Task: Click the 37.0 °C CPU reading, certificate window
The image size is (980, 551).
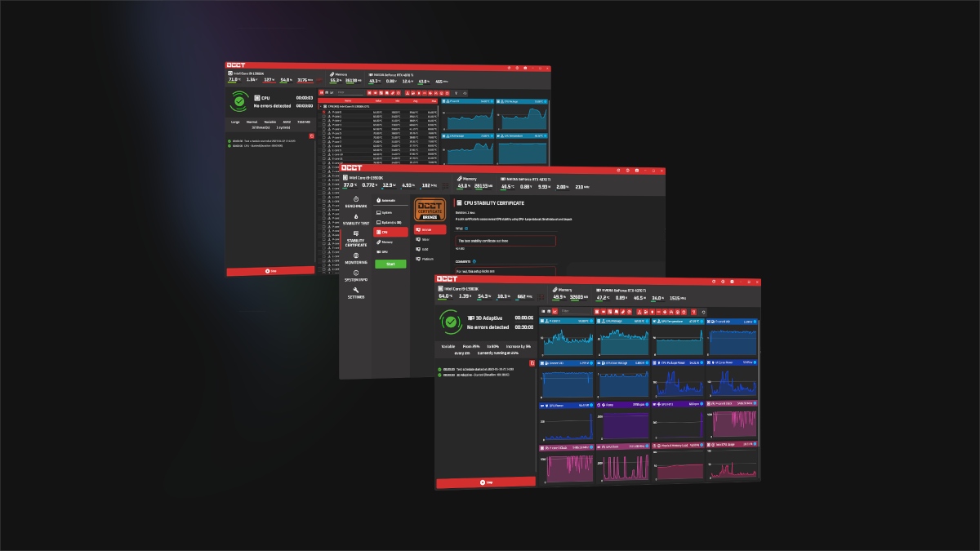Action: coord(350,185)
